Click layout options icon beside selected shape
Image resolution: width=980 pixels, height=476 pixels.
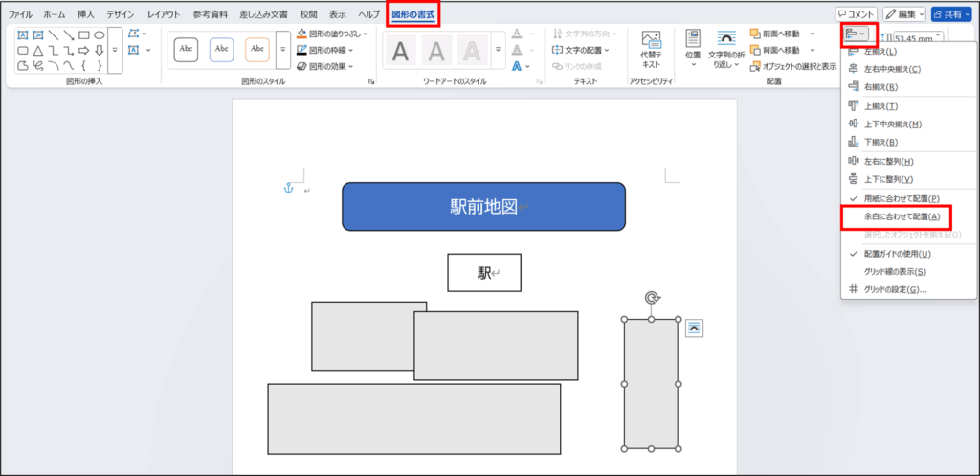(x=694, y=328)
